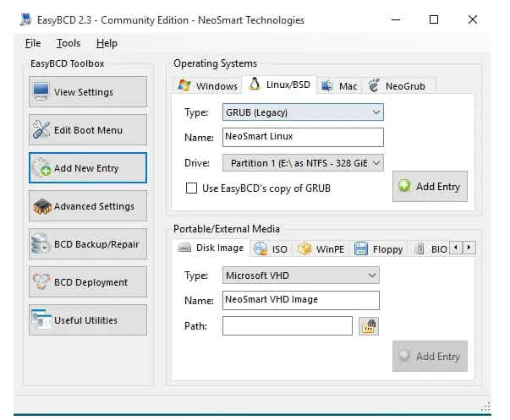
Task: Click the Add New Entry gear-plus icon
Action: [x=41, y=167]
